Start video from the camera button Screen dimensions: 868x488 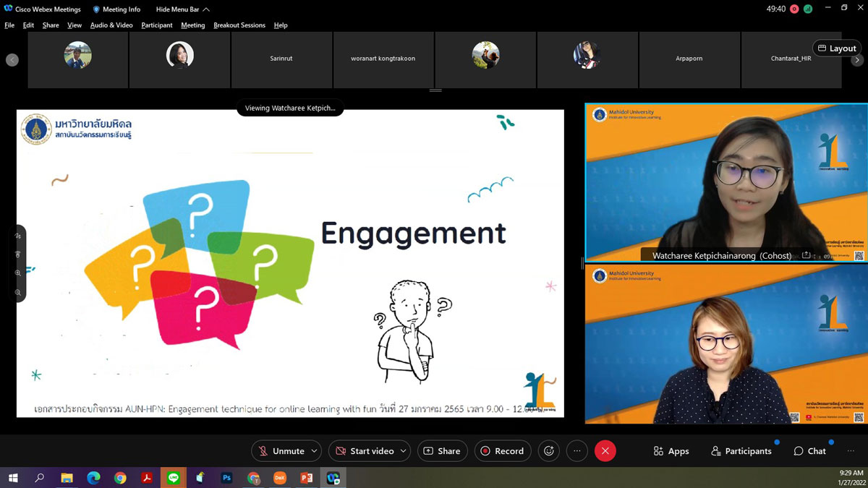(364, 451)
